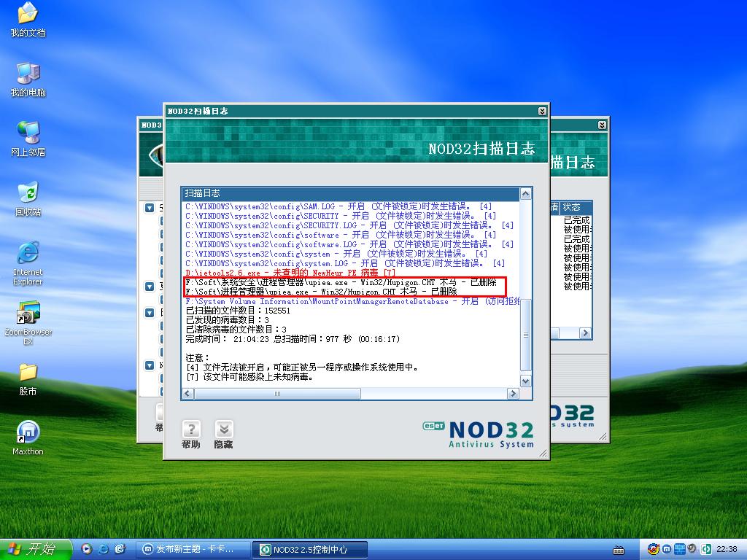Select log line for config\system.LOG
Image resolution: width=747 pixels, height=560 pixels.
(345, 263)
